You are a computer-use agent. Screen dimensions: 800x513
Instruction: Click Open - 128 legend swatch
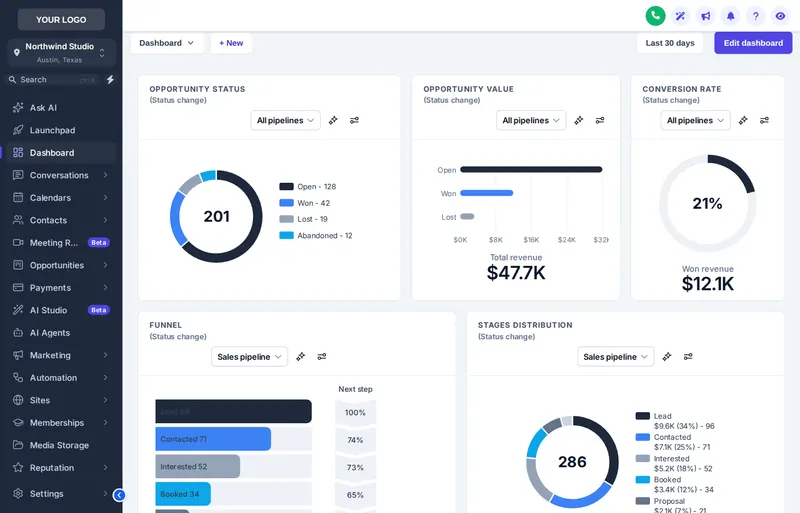click(x=286, y=186)
